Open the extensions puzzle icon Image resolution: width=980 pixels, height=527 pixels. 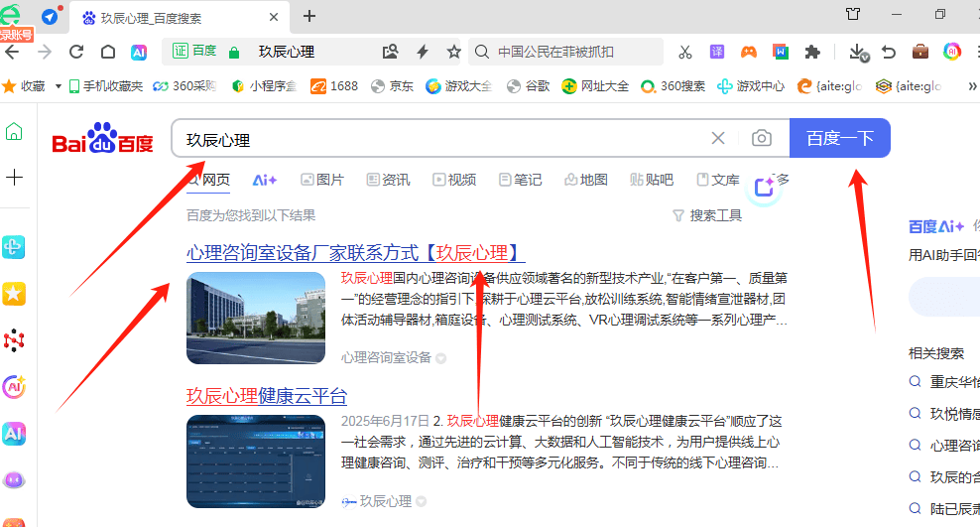coord(812,52)
